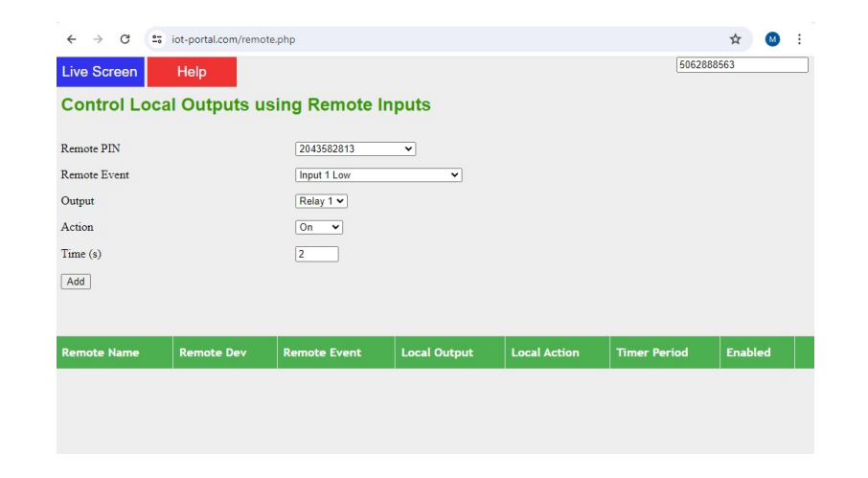Bookmark this page with the star icon

pos(735,39)
